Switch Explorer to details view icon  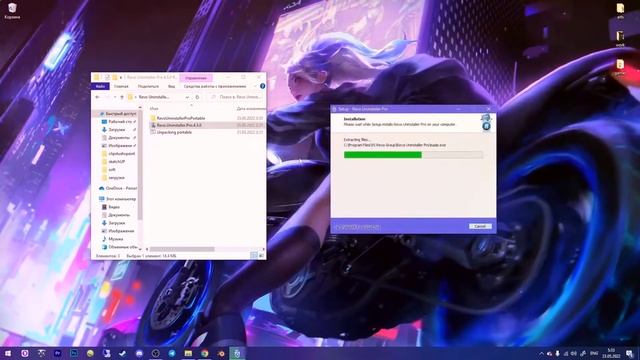coord(253,256)
